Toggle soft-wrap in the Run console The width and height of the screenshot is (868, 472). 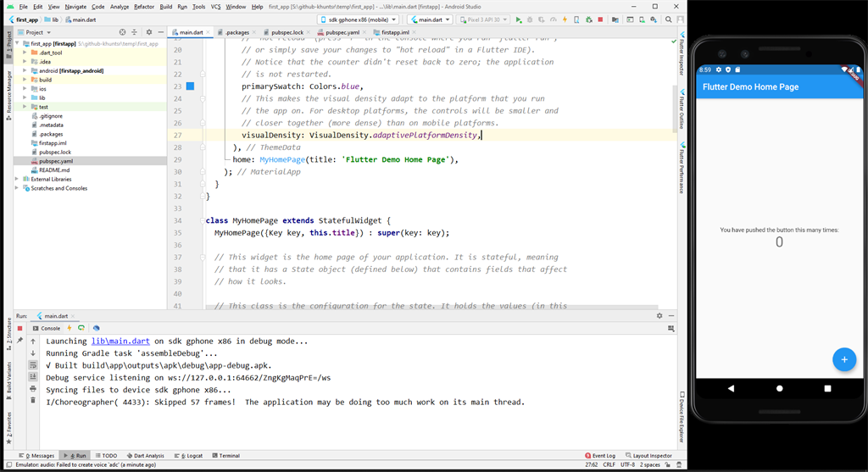click(x=33, y=364)
